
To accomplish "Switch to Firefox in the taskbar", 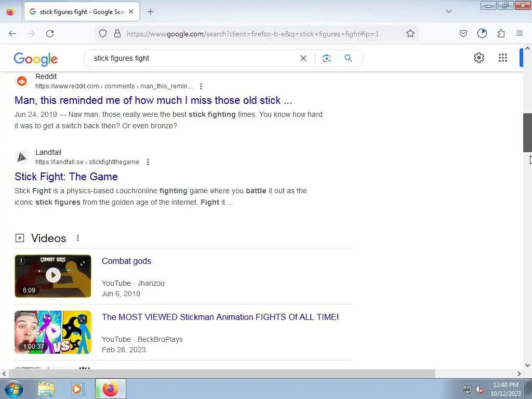I will (x=111, y=389).
